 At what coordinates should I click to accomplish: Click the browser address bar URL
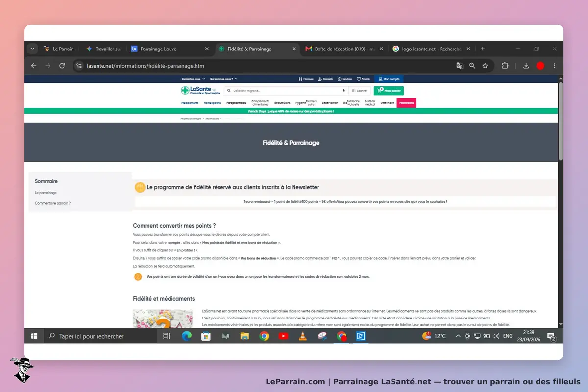pyautogui.click(x=146, y=66)
